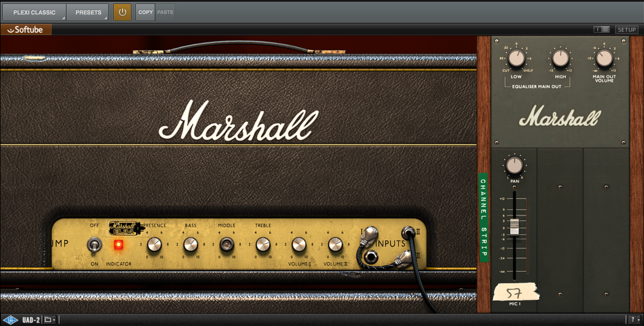Click the Softube logo

[26, 30]
